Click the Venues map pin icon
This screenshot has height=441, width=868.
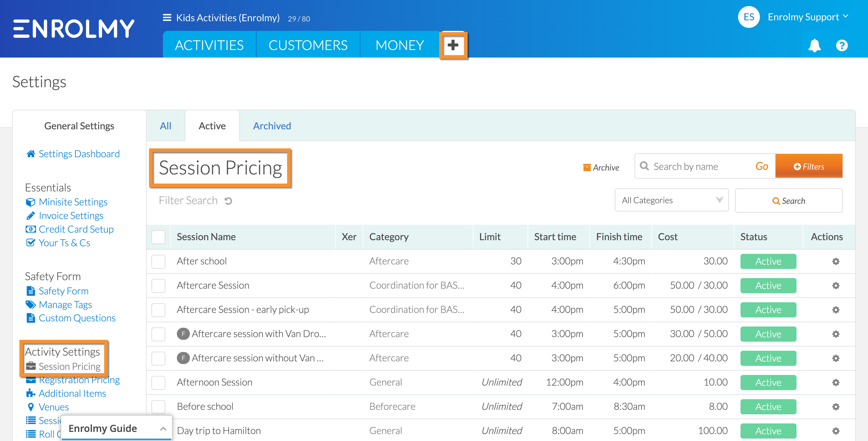click(x=31, y=407)
